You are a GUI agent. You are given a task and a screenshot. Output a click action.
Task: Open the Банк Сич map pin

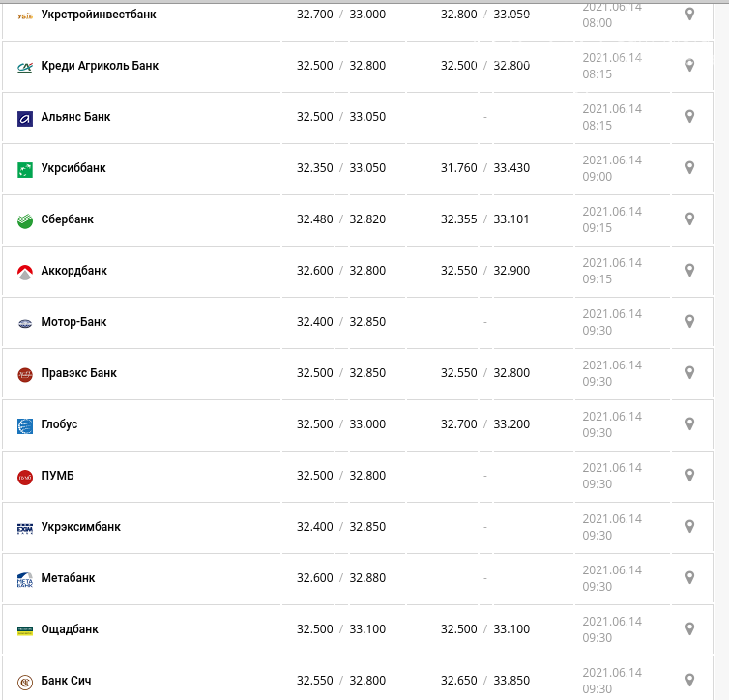[689, 680]
